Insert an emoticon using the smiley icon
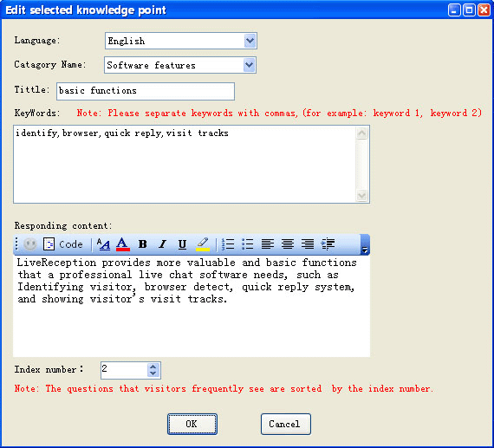 click(x=30, y=244)
